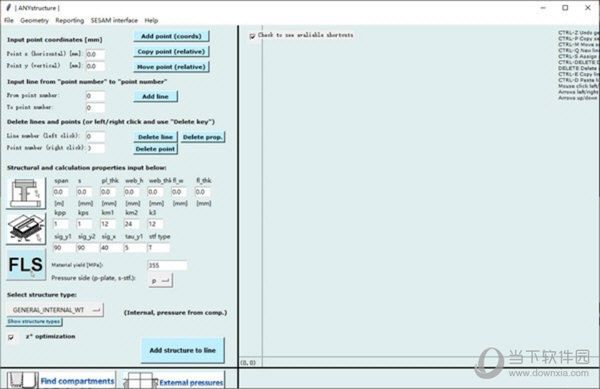Image resolution: width=600 pixels, height=389 pixels.
Task: Click the Delete prop. button
Action: 202,137
